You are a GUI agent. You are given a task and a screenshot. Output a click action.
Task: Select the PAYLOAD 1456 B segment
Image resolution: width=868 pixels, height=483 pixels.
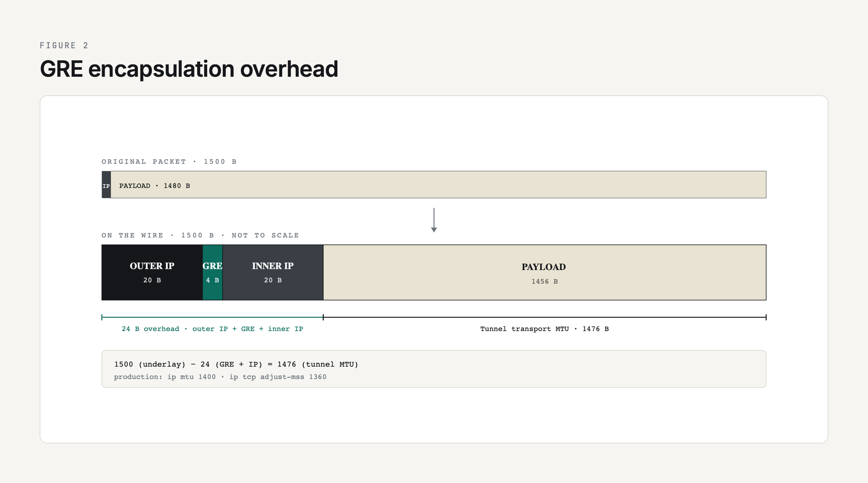[545, 272]
